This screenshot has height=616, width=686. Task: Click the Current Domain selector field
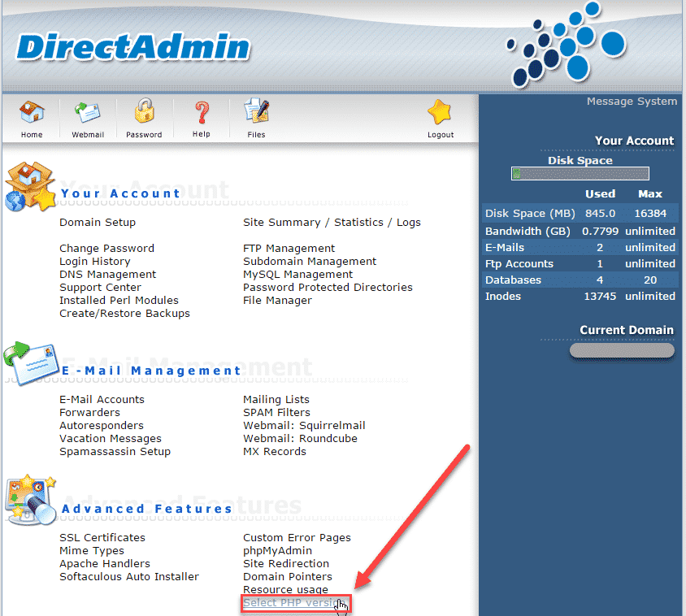tap(622, 350)
